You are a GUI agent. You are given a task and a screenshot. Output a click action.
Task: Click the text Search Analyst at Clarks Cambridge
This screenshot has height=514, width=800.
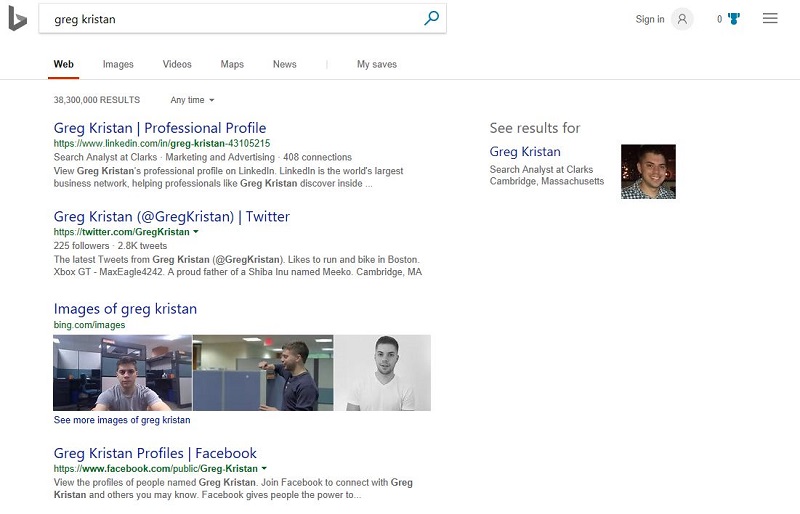546,175
